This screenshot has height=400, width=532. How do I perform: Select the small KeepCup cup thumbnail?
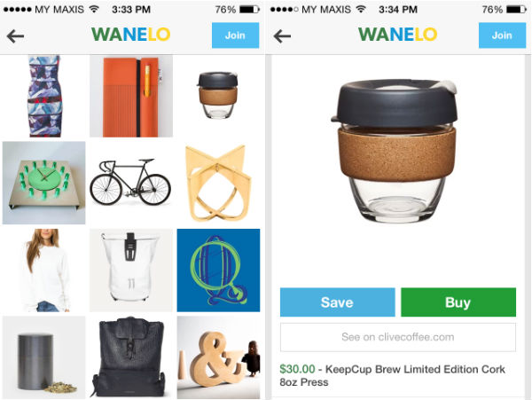click(x=218, y=96)
